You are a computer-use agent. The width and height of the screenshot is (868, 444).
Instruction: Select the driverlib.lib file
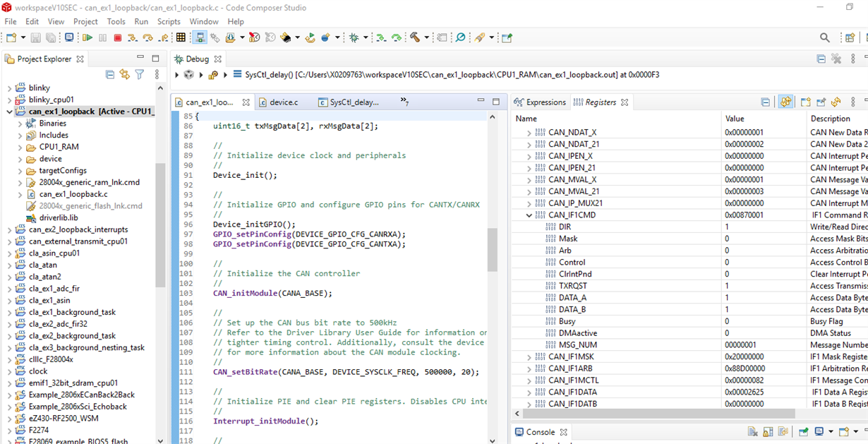(59, 217)
